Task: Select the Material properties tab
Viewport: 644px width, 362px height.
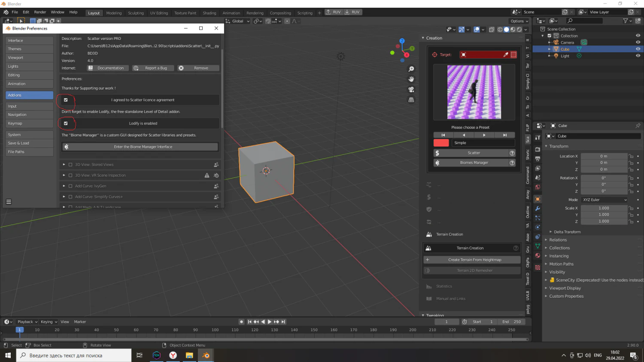Action: point(537,256)
